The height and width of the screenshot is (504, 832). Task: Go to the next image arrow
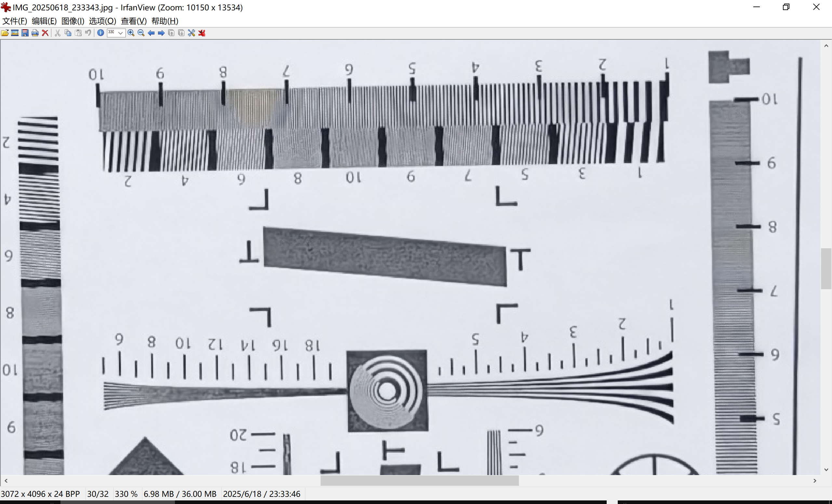tap(161, 33)
